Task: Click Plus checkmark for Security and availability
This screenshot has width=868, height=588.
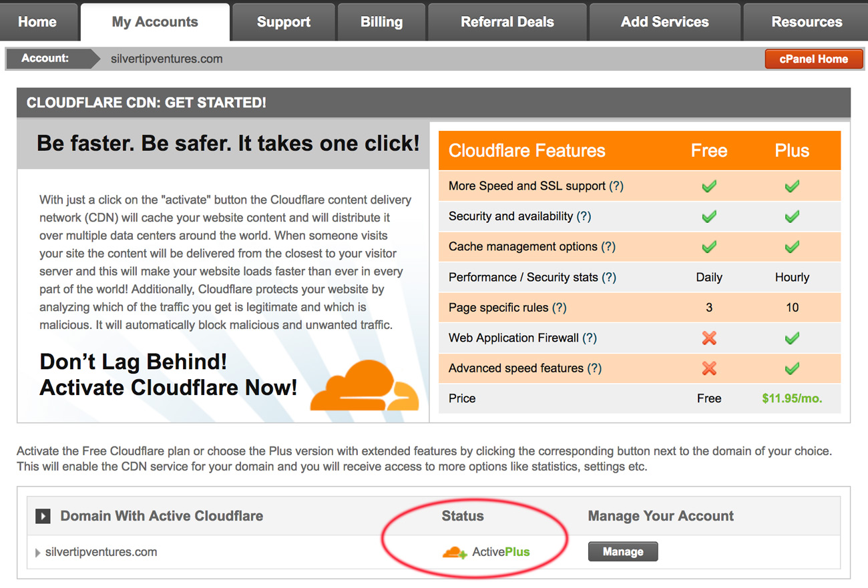Action: (792, 216)
